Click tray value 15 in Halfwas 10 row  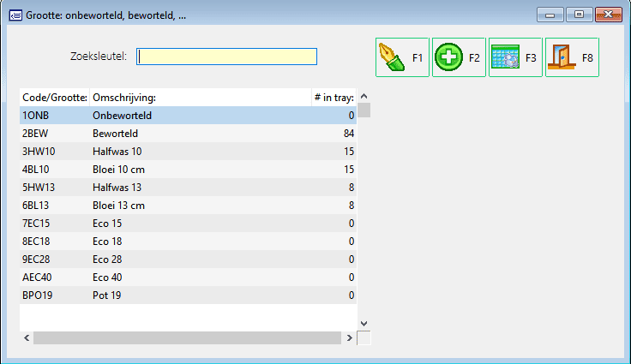(x=348, y=152)
